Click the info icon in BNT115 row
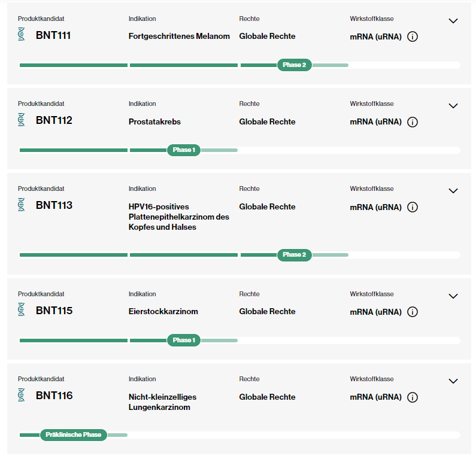This screenshot has width=476, height=459. pos(413,312)
